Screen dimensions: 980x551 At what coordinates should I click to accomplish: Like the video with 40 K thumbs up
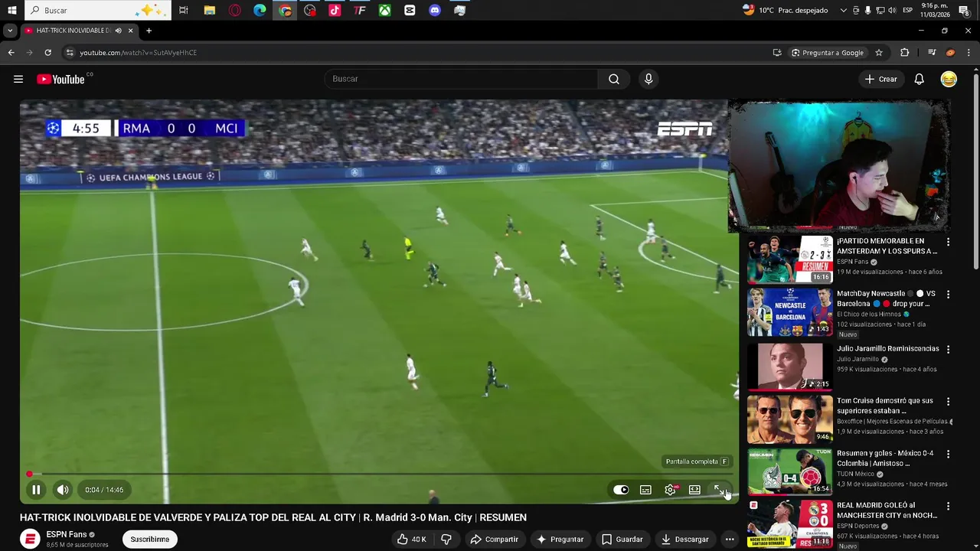click(x=411, y=540)
